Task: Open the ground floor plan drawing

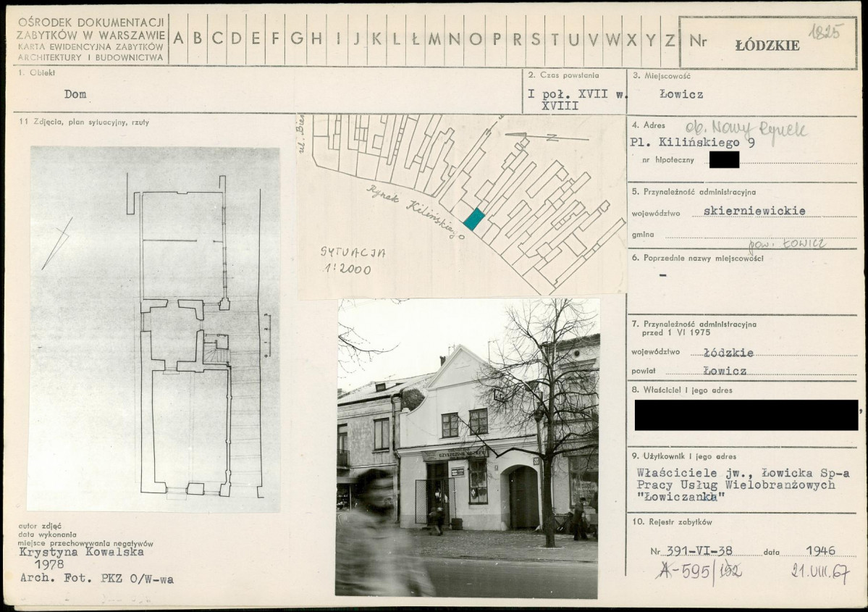Action: click(x=154, y=329)
